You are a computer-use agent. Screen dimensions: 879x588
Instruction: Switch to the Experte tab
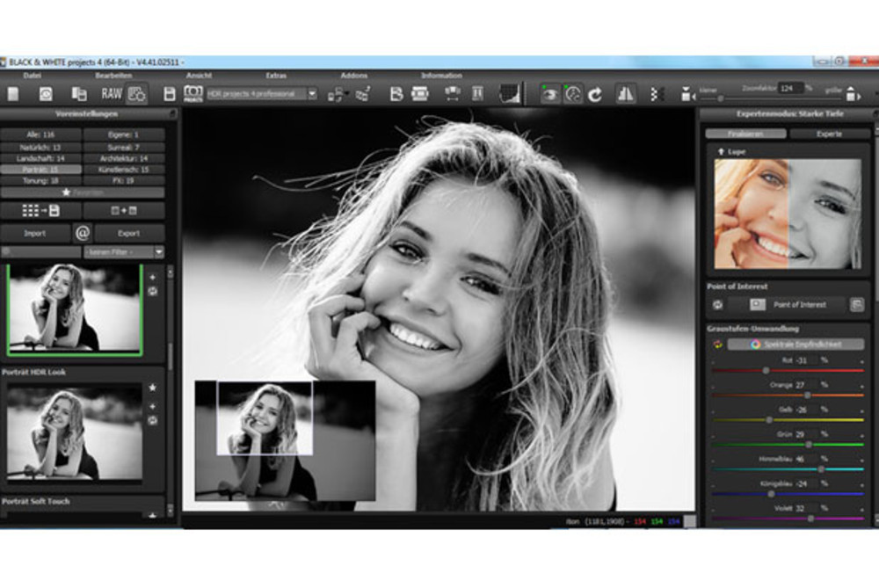[829, 134]
